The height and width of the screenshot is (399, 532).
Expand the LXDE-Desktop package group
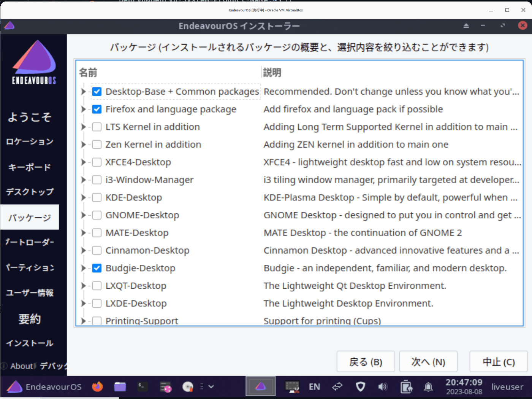83,304
